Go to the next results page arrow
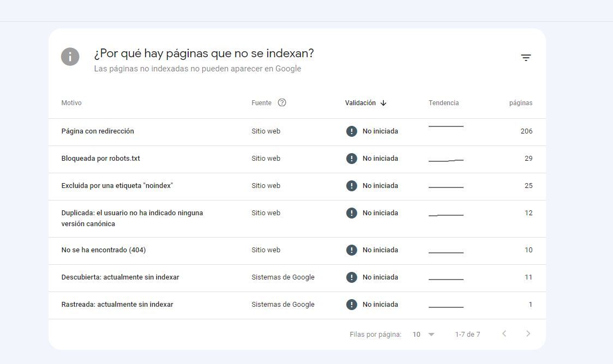Screen dimensions: 613x364 528,333
